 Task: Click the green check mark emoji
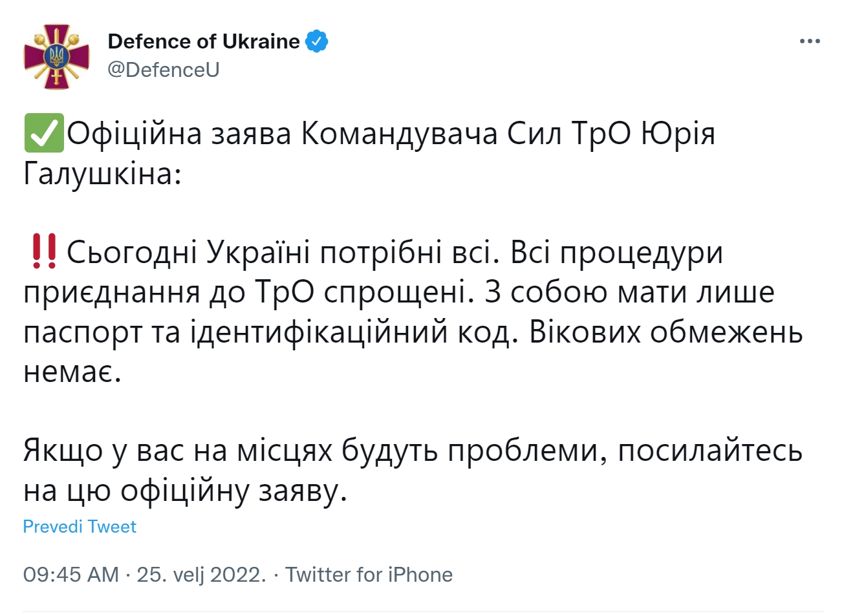(x=44, y=133)
